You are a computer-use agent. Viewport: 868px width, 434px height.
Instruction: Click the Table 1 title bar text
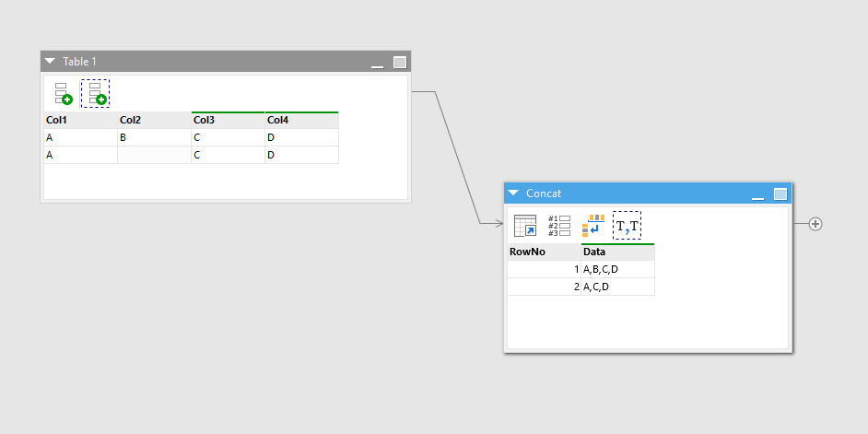[x=79, y=62]
